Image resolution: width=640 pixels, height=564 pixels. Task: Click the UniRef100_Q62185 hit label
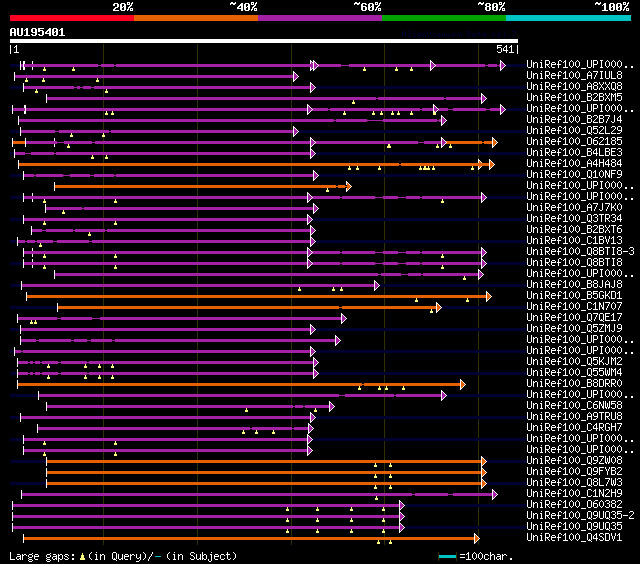click(574, 142)
